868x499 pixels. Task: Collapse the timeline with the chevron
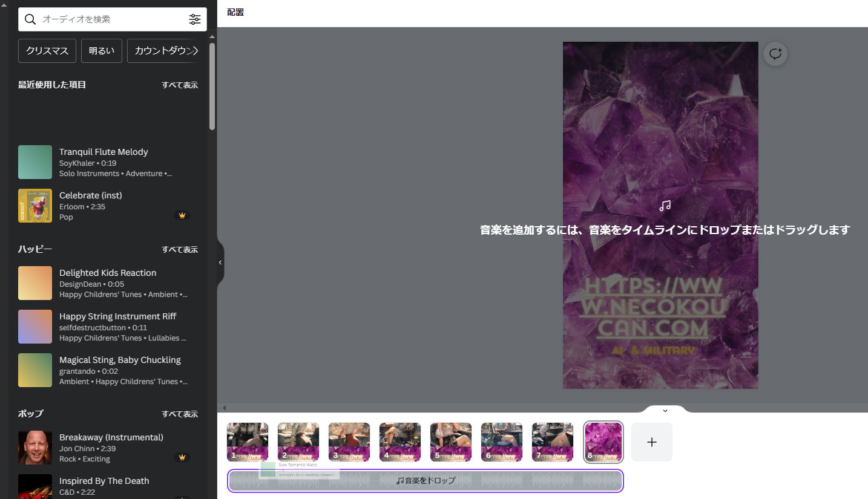pyautogui.click(x=665, y=410)
